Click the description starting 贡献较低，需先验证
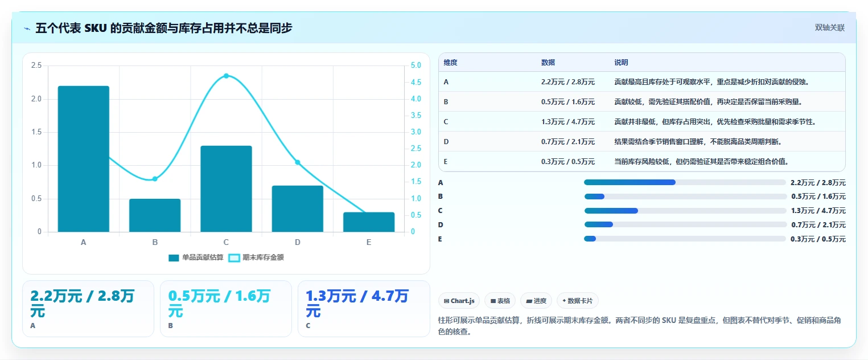The width and height of the screenshot is (868, 360). tap(709, 102)
